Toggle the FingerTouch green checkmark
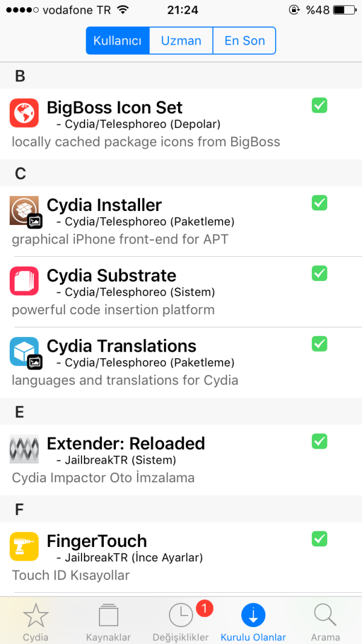Image resolution: width=362 pixels, height=644 pixels. coord(319,538)
